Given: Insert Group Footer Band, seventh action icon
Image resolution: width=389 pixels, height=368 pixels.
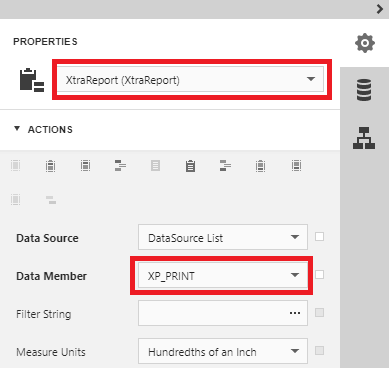Looking at the screenshot, I should [x=225, y=165].
